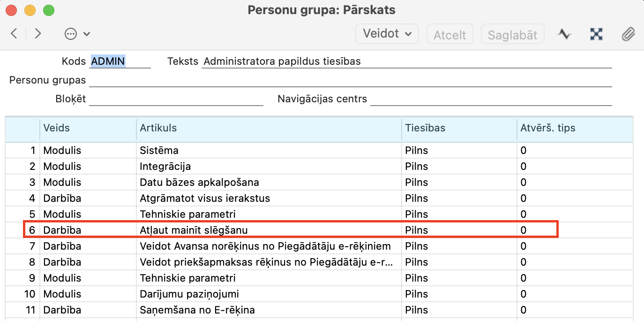
Task: Click the workflow overview icon
Action: (x=596, y=34)
